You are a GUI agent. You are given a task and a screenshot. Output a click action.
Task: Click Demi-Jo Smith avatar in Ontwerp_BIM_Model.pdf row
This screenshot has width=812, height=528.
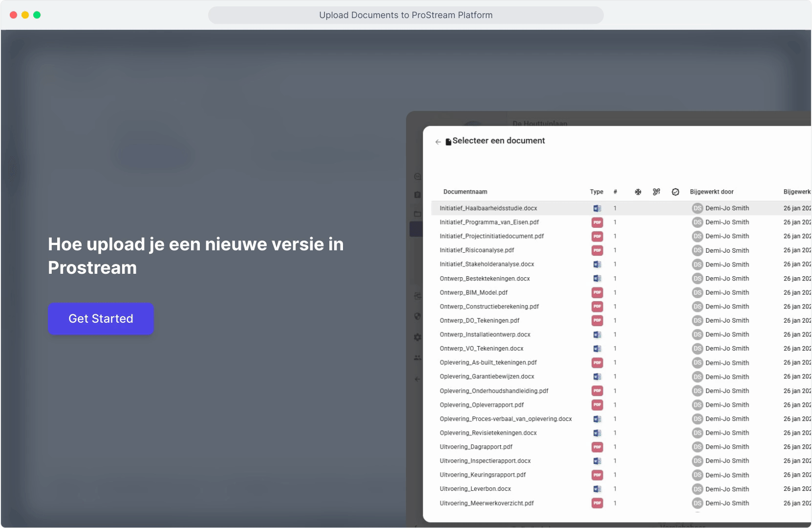point(697,292)
